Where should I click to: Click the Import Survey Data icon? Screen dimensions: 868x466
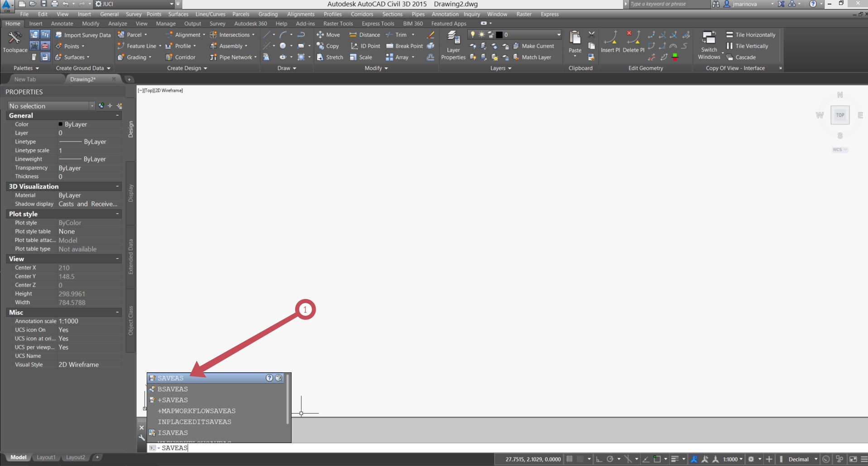[x=59, y=35]
